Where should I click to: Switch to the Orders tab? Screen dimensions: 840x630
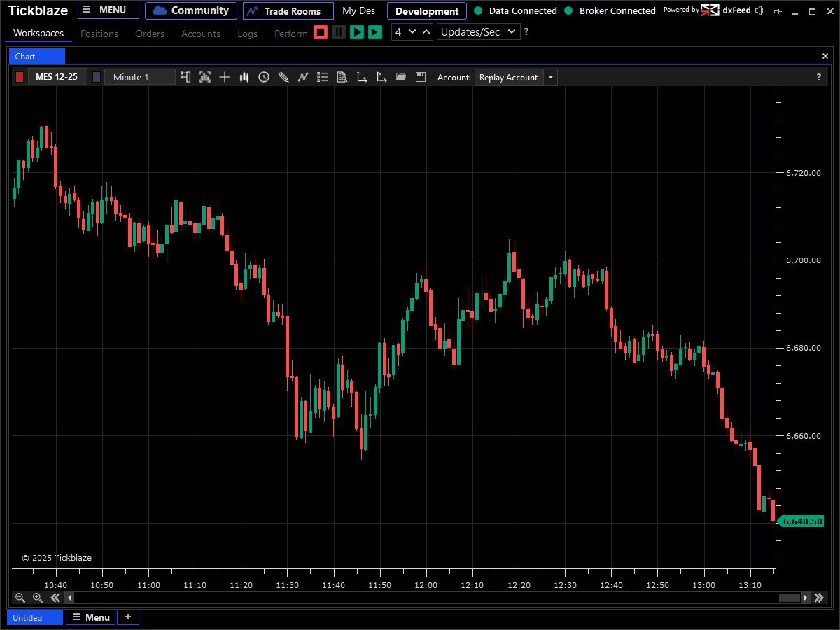tap(150, 34)
